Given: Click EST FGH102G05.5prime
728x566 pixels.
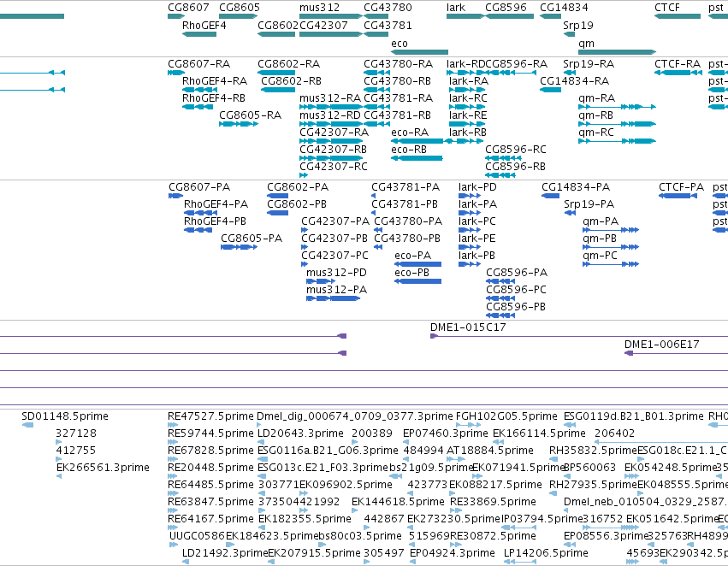Looking at the screenshot, I should click(x=469, y=425).
